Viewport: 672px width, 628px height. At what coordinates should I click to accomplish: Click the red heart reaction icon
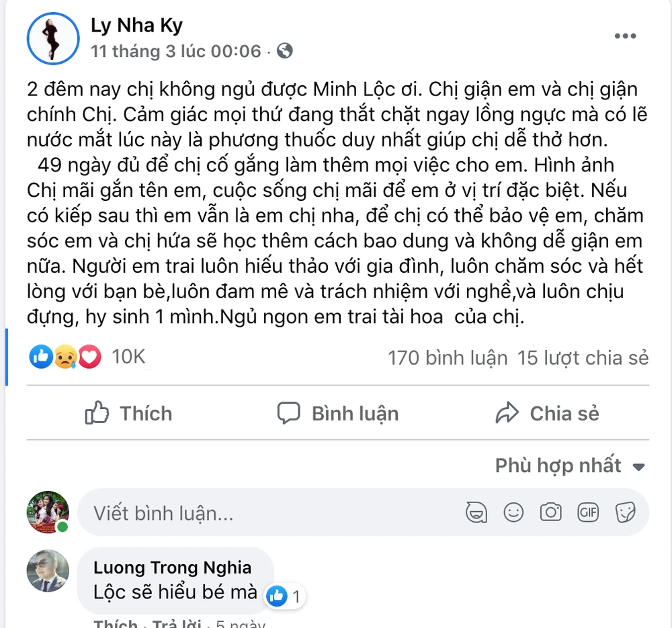click(89, 357)
